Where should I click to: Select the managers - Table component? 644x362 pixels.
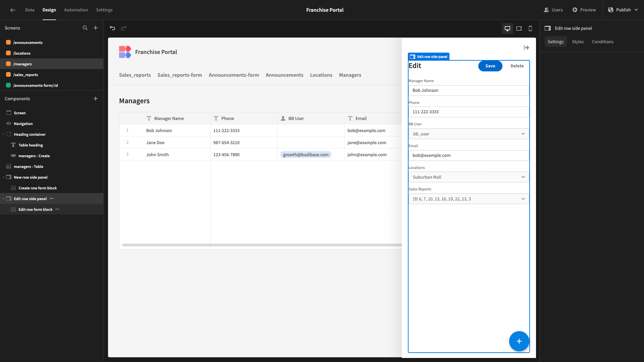(52, 167)
